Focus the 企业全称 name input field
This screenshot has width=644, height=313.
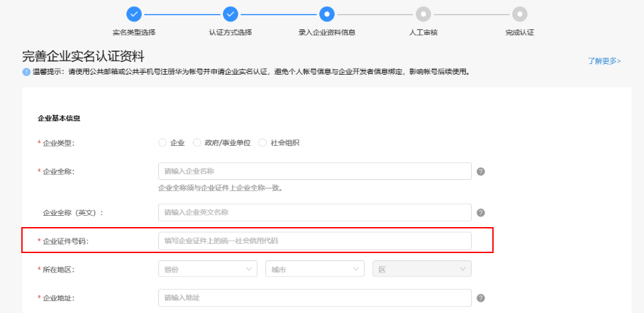tap(315, 171)
